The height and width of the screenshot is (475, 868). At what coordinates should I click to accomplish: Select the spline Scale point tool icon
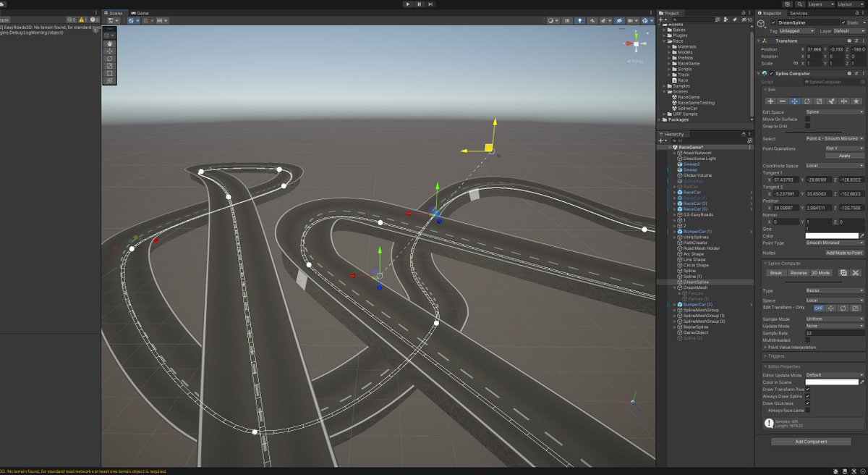coord(820,101)
